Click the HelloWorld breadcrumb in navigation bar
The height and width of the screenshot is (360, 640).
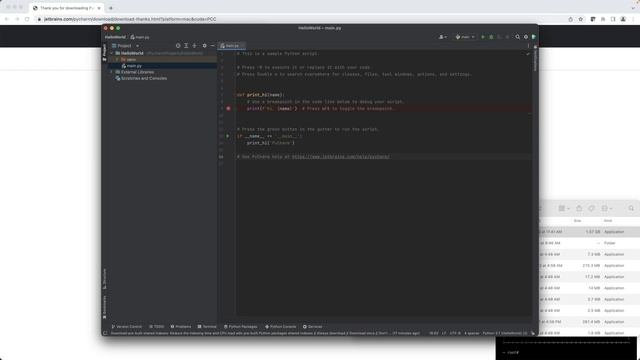(x=115, y=37)
